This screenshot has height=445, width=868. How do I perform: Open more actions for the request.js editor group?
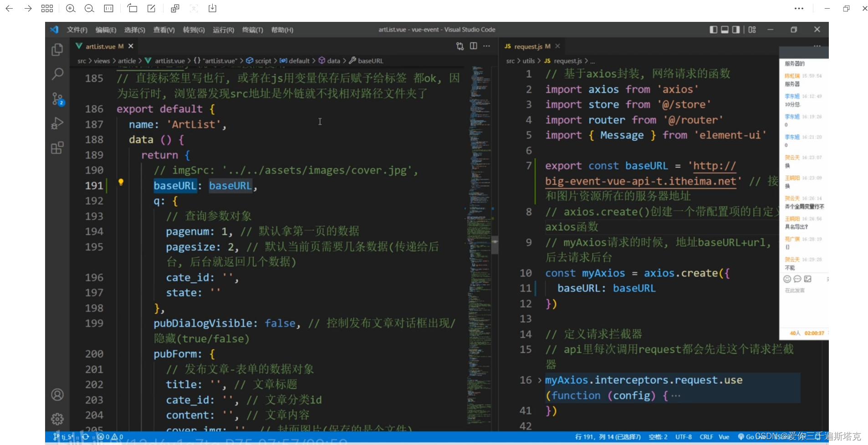point(817,46)
